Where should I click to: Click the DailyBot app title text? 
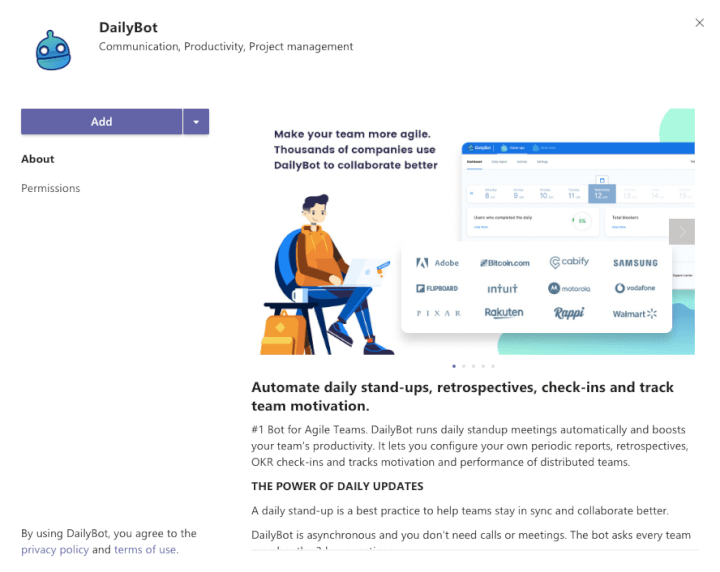point(129,28)
